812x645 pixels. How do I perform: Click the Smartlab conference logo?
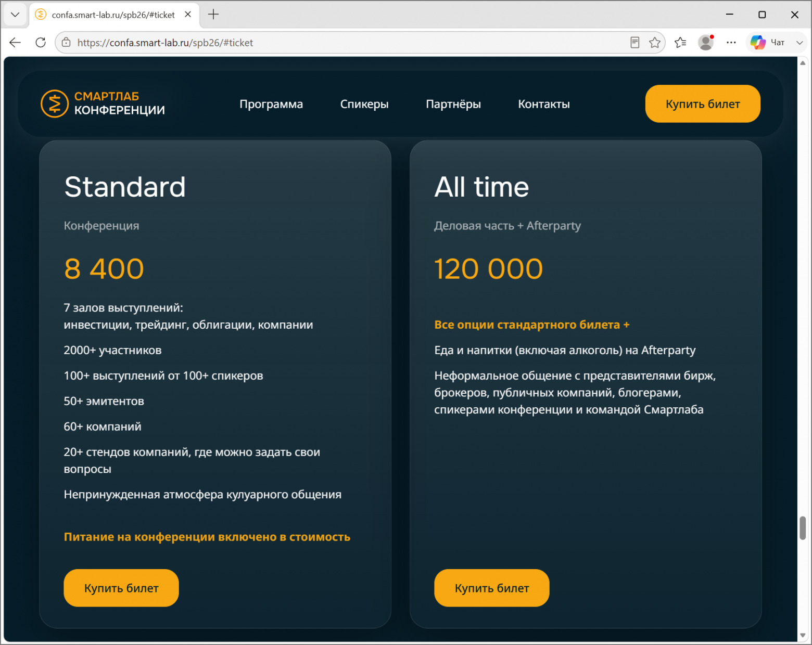103,104
